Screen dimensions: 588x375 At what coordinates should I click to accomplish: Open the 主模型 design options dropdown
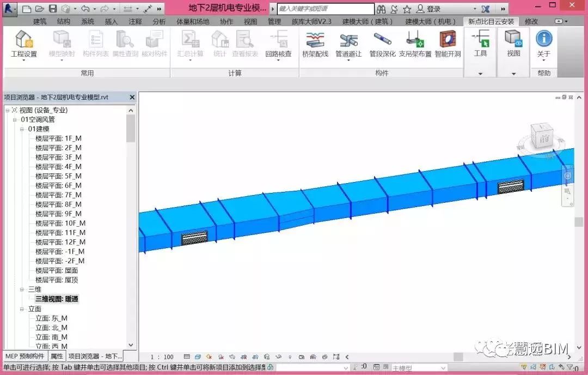[x=419, y=368]
